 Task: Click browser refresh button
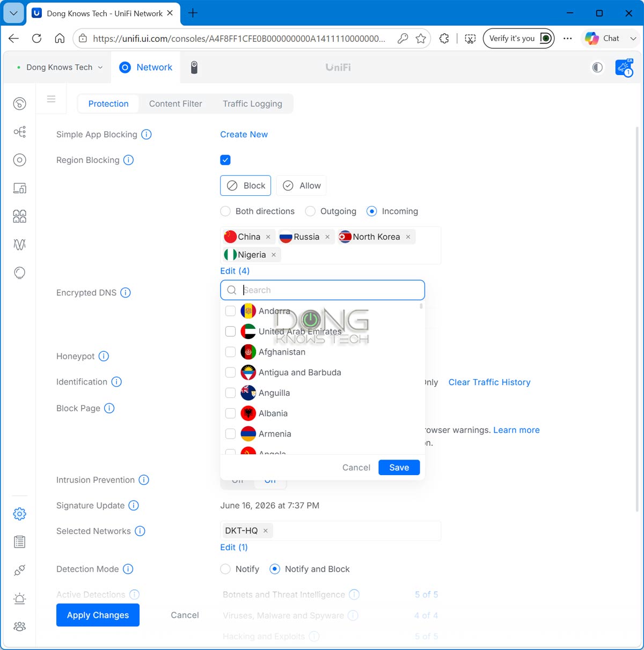(36, 38)
